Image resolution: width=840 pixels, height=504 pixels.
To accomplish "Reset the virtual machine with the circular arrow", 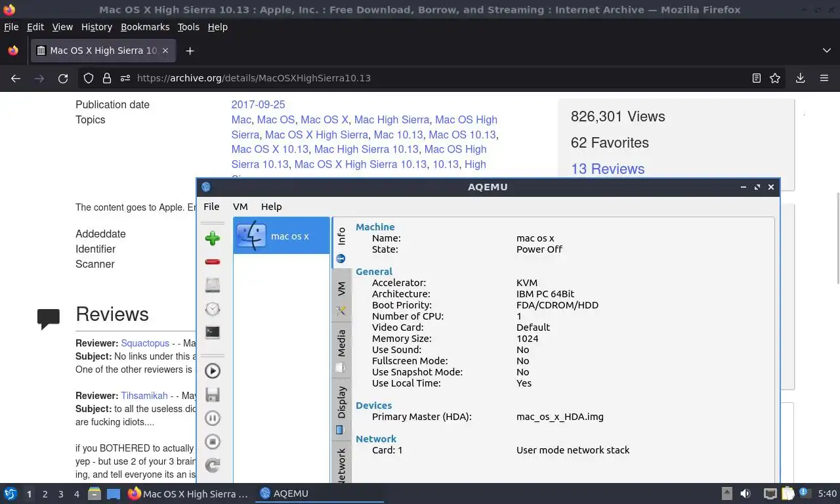I will 212,465.
